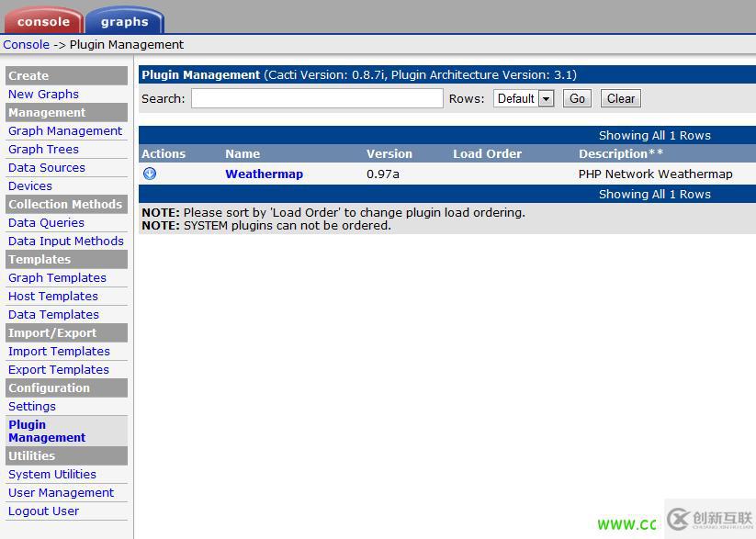Switch to the graphs tab
The height and width of the screenshot is (539, 756).
tap(125, 22)
